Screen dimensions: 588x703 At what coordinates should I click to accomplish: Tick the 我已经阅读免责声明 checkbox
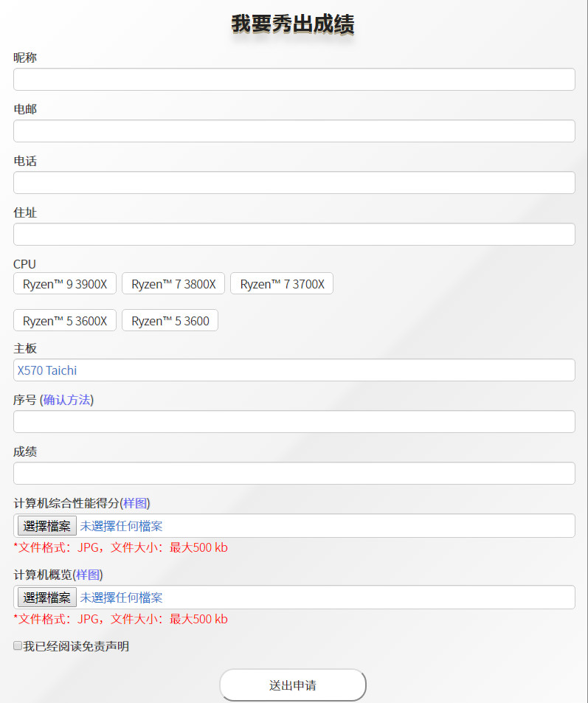tap(18, 646)
